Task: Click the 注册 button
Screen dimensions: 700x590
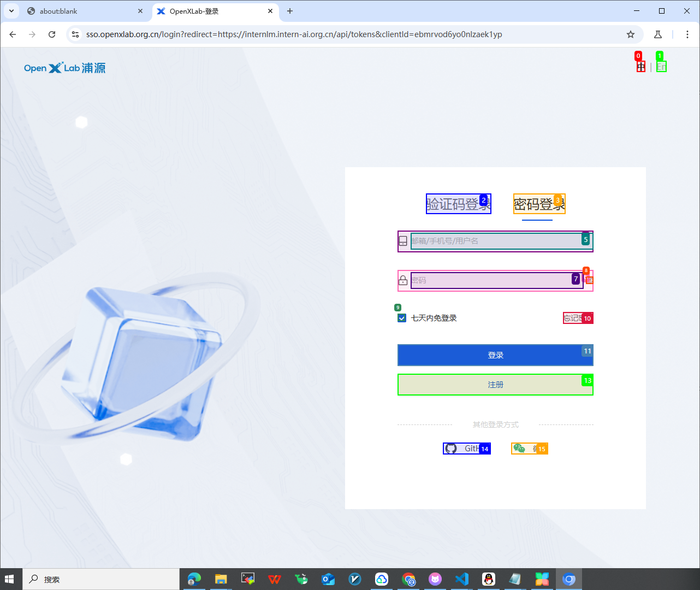Action: (495, 385)
